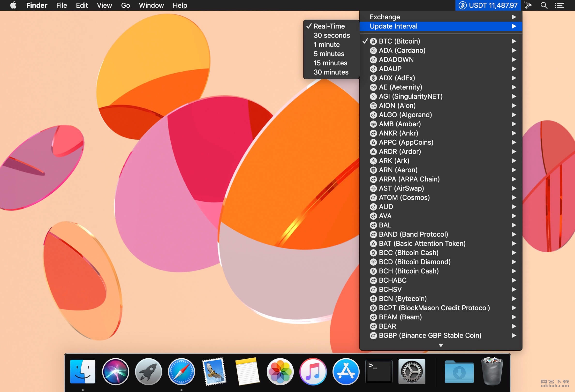
Task: Click the USDT 11,487.97 menu bar ticker
Action: (x=488, y=5)
